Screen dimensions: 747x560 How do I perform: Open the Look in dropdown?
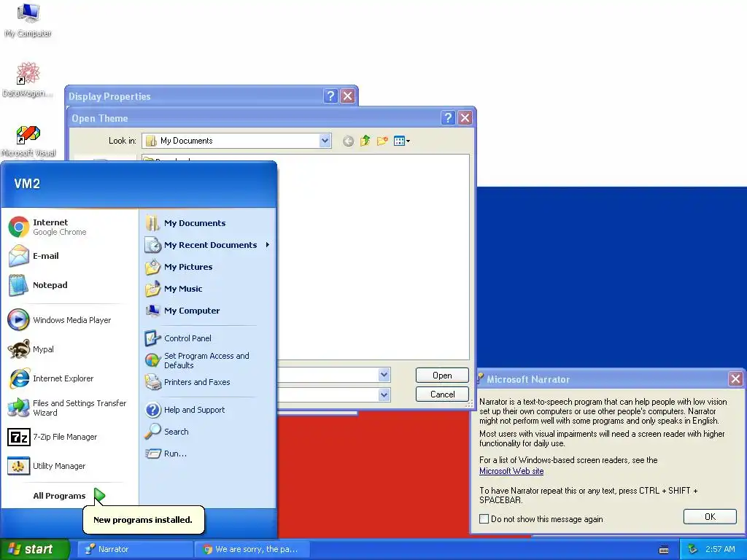[325, 141]
